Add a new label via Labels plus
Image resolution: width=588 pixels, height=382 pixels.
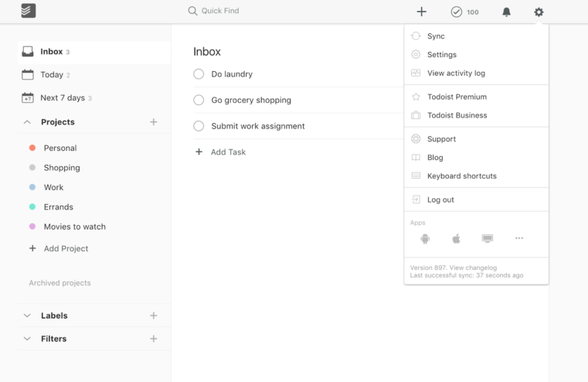pos(154,315)
